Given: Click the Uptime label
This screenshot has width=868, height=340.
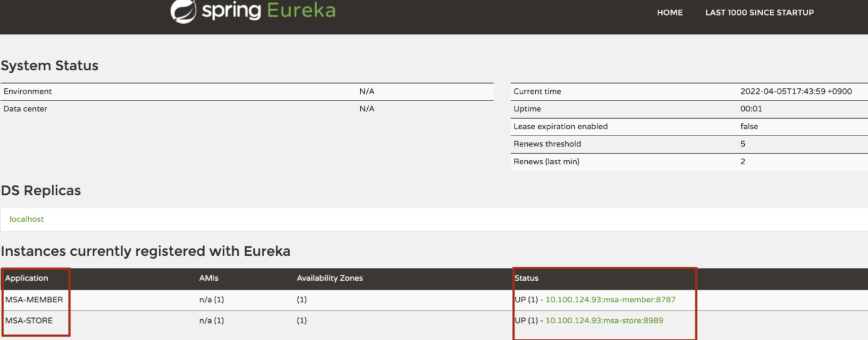Looking at the screenshot, I should point(527,108).
